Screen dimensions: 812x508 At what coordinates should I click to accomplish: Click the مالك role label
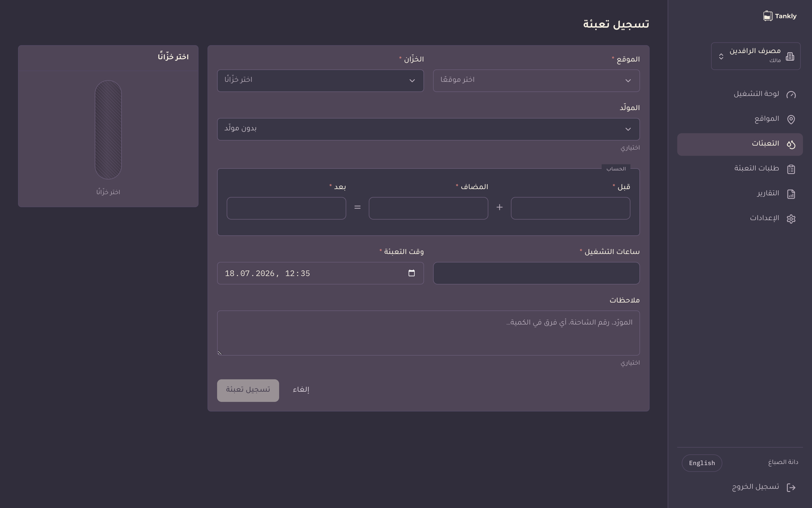tap(775, 60)
